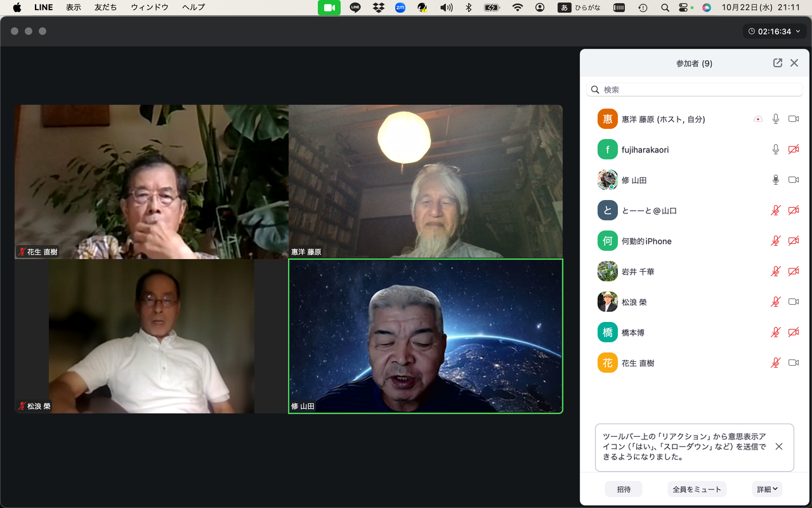Click 惠洋 藤原 orange avatar
Screen dimensions: 812x508
coord(608,119)
